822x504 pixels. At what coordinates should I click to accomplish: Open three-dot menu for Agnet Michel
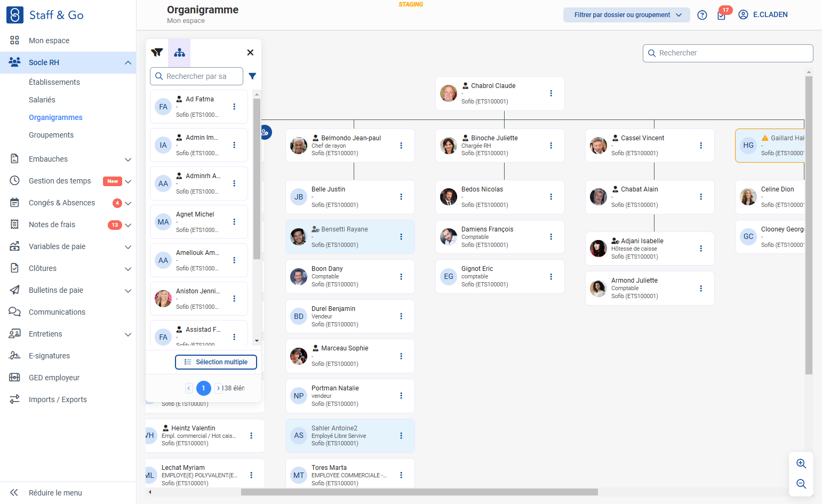[x=234, y=222]
